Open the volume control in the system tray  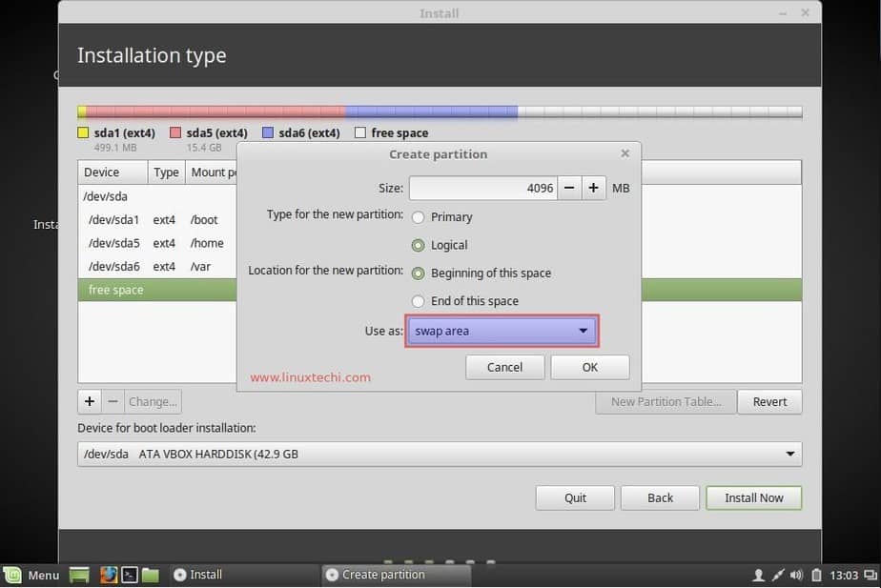tap(796, 575)
